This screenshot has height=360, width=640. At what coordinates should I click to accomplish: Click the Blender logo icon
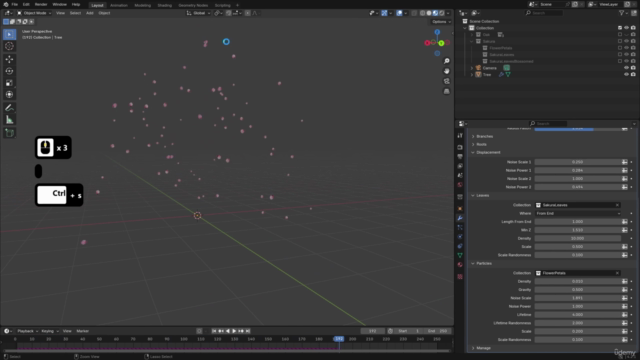click(x=6, y=4)
